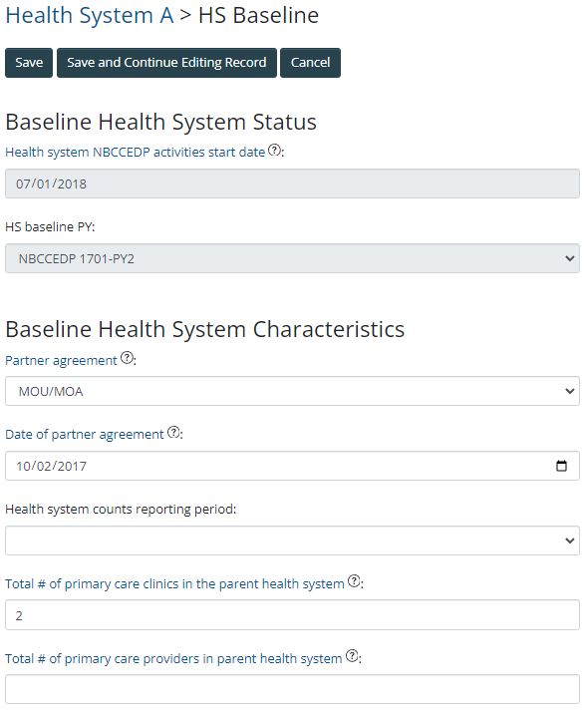Click help icon next to Date of partner agreement
Screen dimensions: 588x720
(173, 432)
